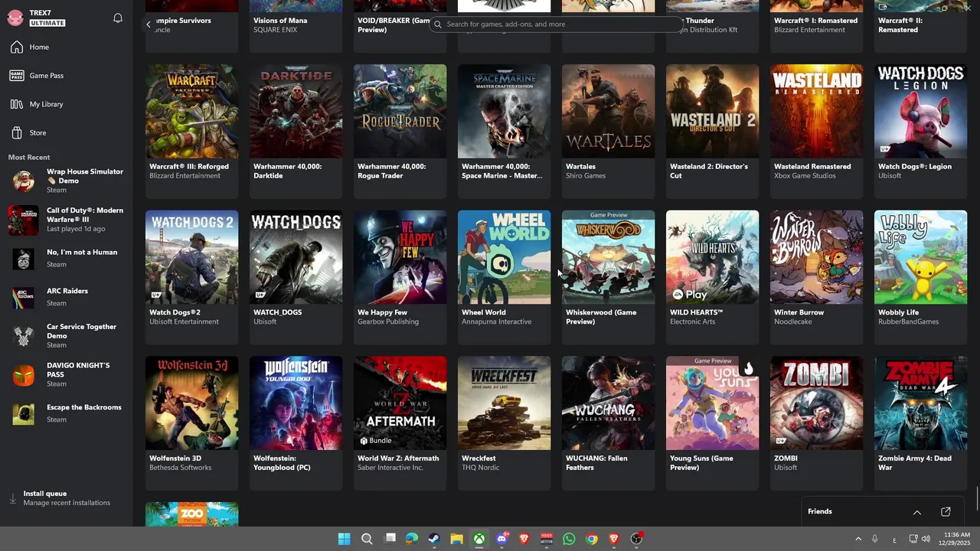The image size is (980, 551).
Task: Open Google Chrome from taskbar
Action: [x=591, y=539]
